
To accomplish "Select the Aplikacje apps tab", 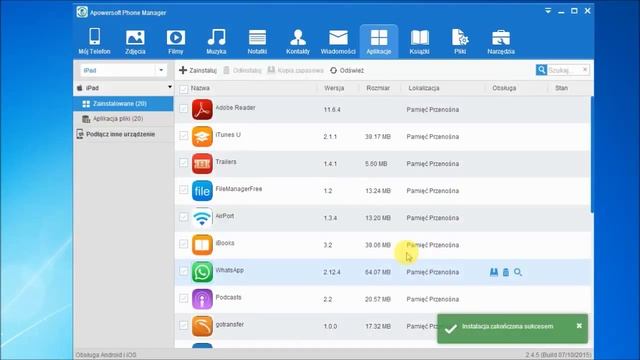I will click(379, 41).
